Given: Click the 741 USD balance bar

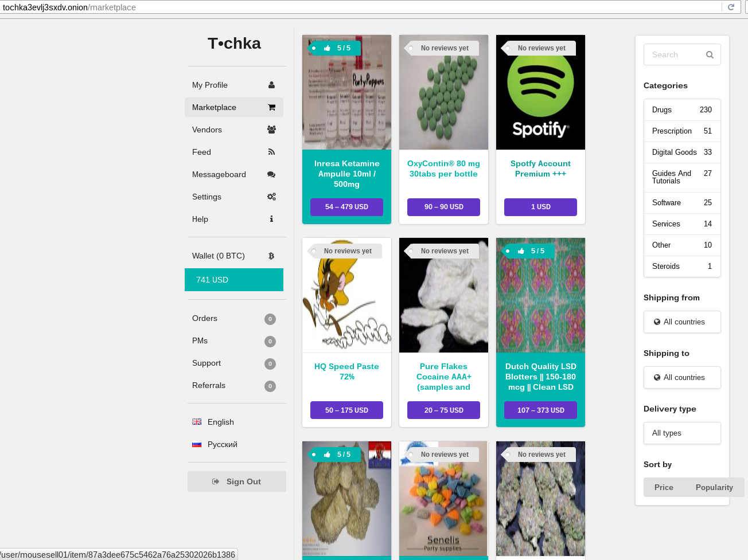Looking at the screenshot, I should click(x=234, y=280).
